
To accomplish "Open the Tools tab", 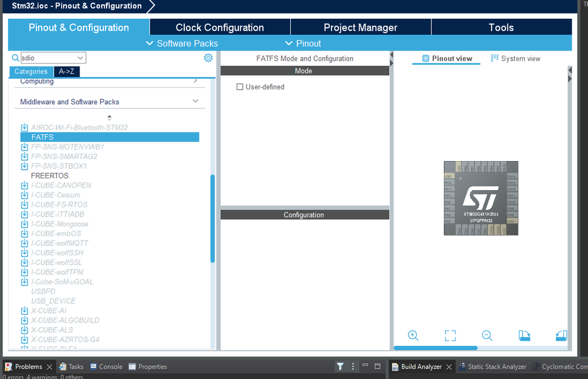I will 501,28.
